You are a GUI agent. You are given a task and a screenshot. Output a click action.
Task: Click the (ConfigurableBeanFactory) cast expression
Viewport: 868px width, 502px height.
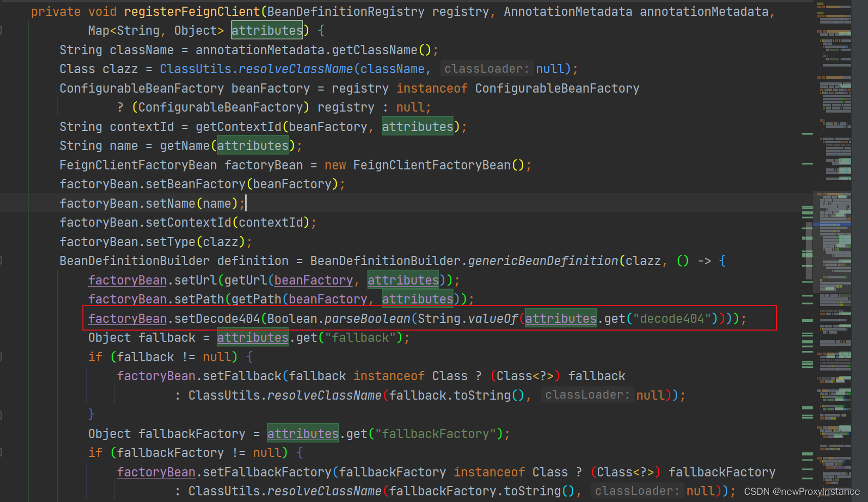221,107
